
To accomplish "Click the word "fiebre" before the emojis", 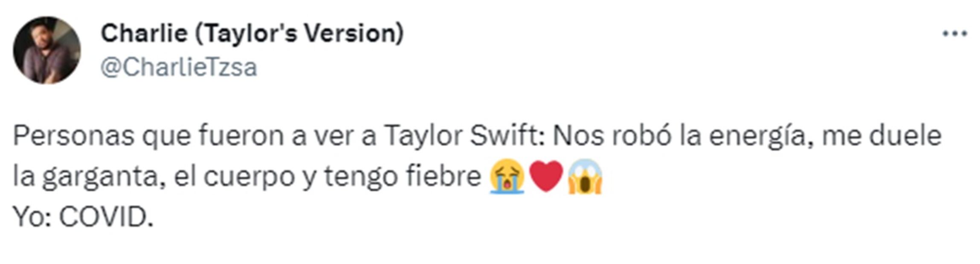I will [x=443, y=175].
